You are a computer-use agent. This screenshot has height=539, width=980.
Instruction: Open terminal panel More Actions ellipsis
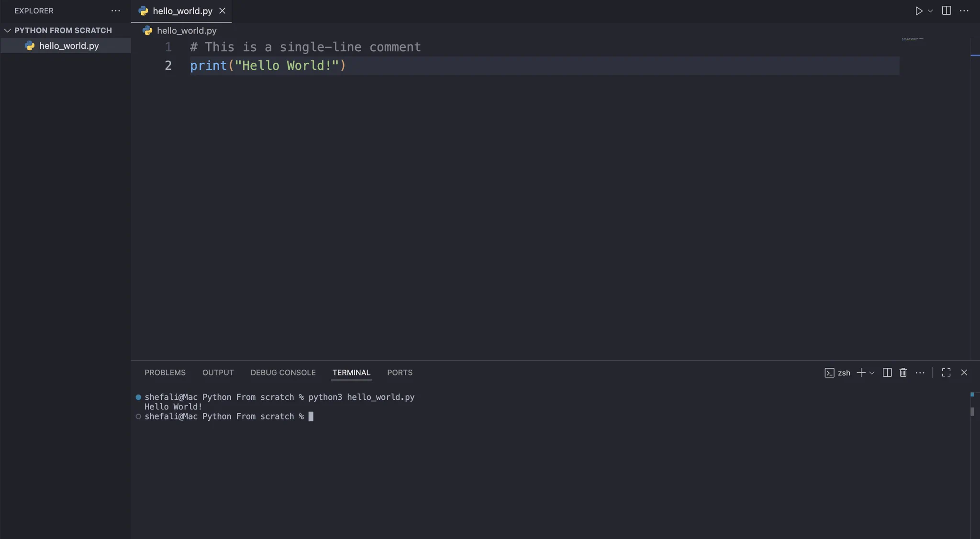[920, 373]
